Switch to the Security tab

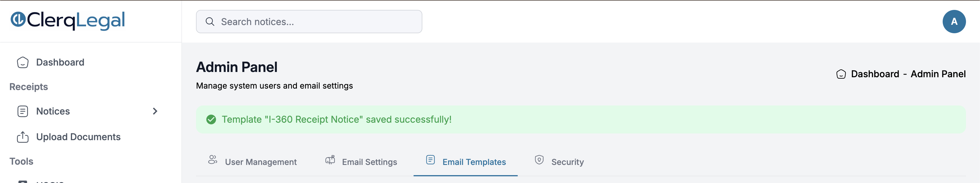pyautogui.click(x=559, y=161)
